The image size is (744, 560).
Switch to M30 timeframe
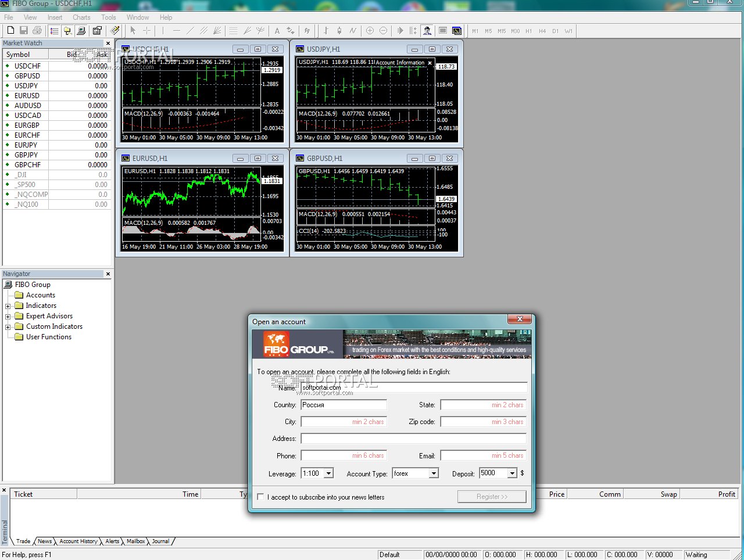point(516,31)
